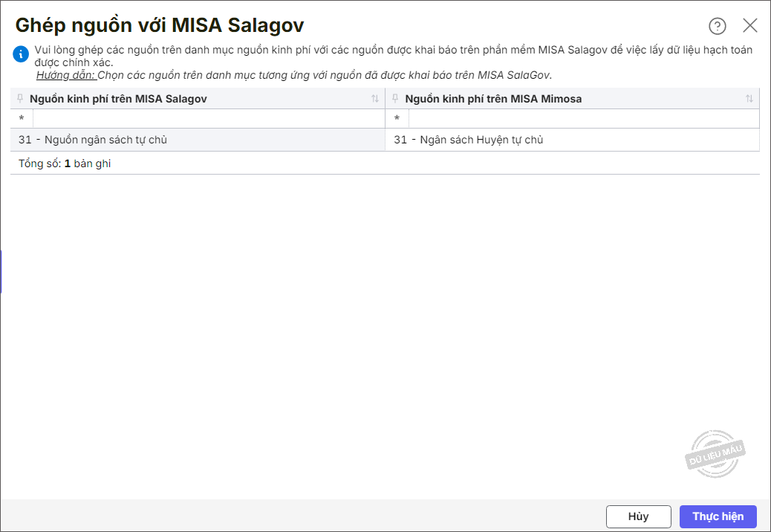
Task: Close the Ghép nguồn dialog
Action: pos(750,25)
